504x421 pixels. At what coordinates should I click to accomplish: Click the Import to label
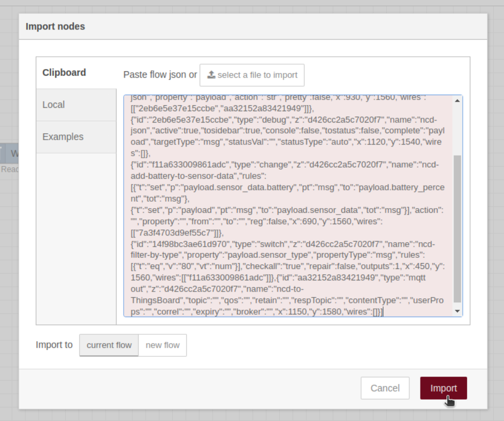(54, 345)
